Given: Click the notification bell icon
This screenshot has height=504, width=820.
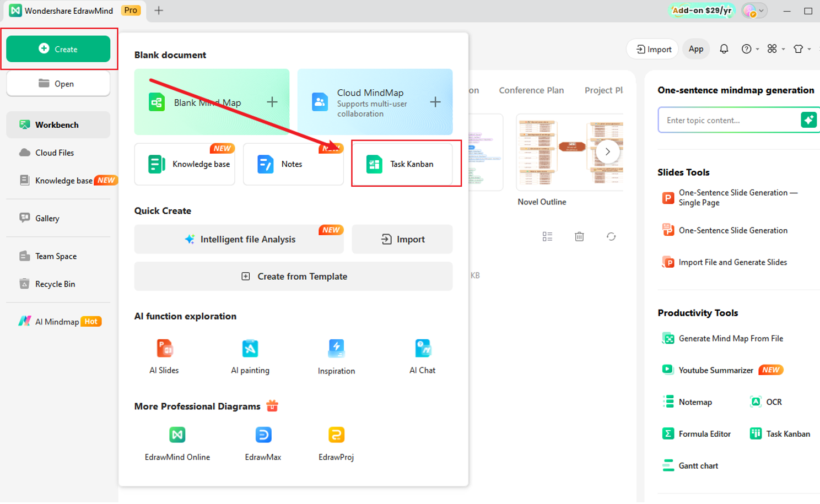Looking at the screenshot, I should 724,49.
